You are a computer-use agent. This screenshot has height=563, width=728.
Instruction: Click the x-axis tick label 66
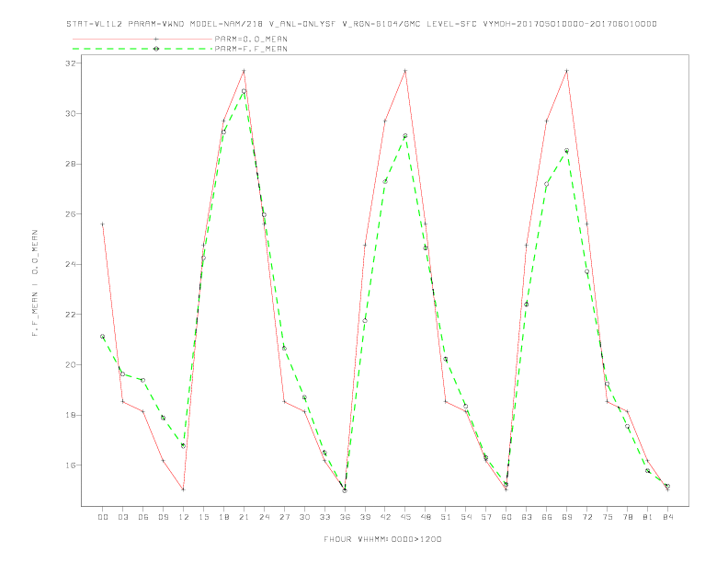coord(547,517)
